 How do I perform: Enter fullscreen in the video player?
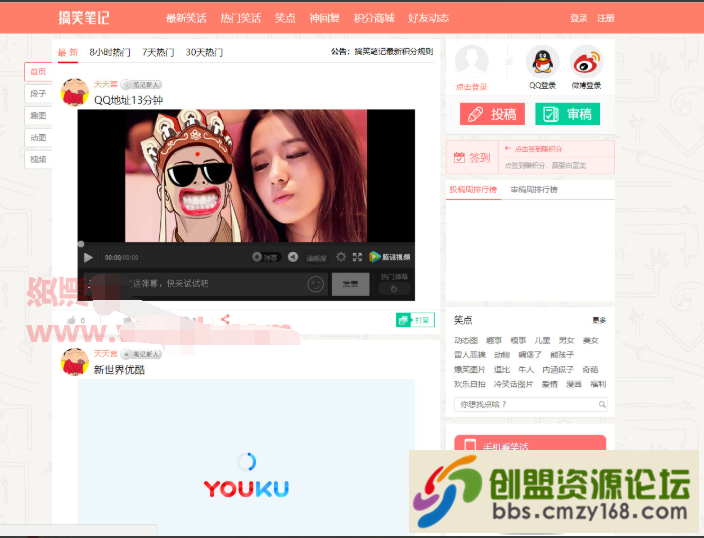(x=357, y=257)
